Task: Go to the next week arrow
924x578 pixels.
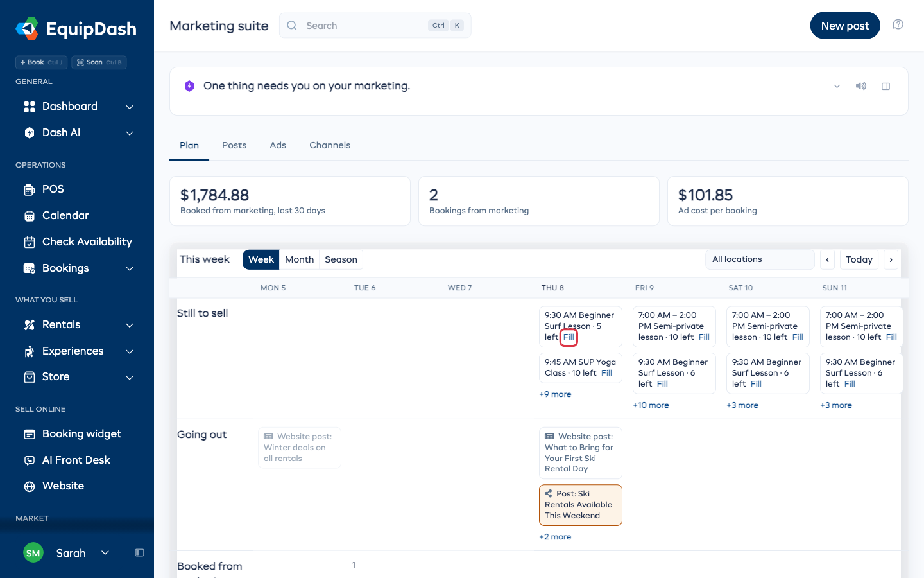Action: coord(891,259)
